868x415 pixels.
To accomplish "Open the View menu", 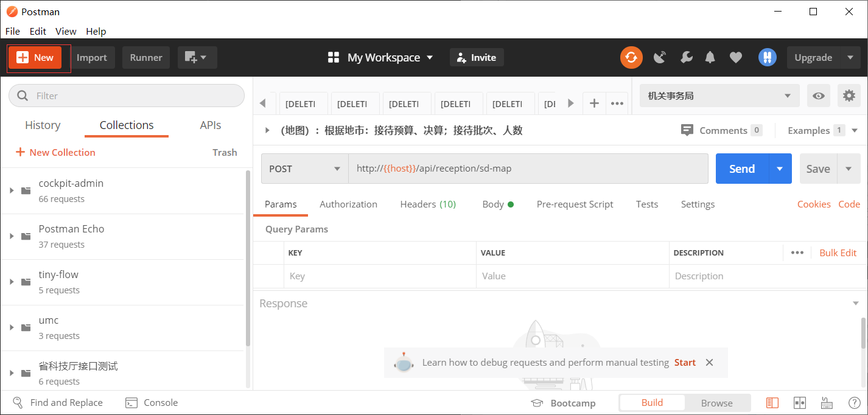I will click(66, 31).
